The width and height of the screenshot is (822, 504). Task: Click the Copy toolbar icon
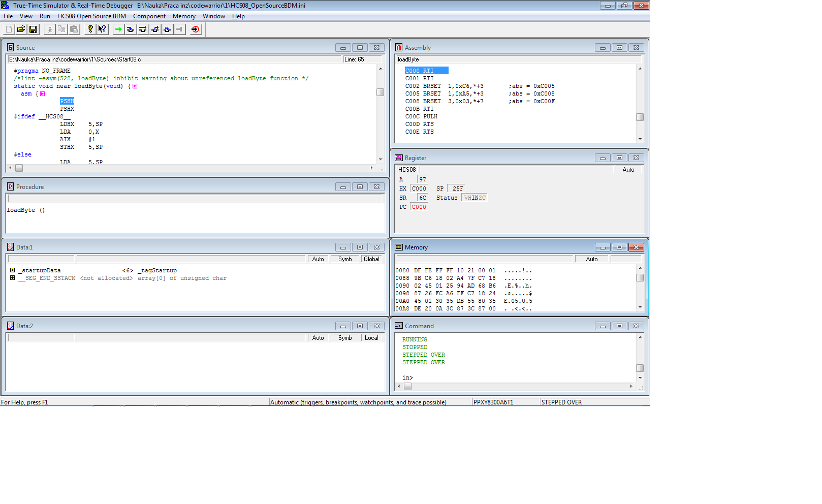61,29
